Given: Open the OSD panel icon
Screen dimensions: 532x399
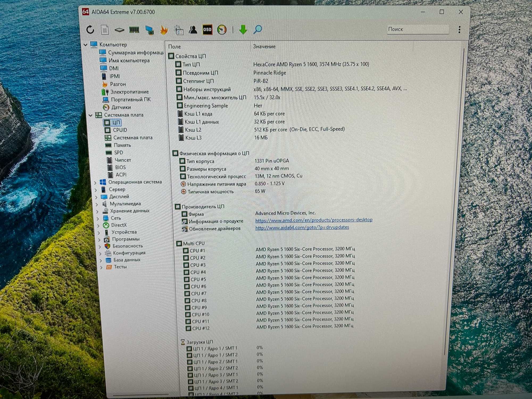Looking at the screenshot, I should coord(207,30).
